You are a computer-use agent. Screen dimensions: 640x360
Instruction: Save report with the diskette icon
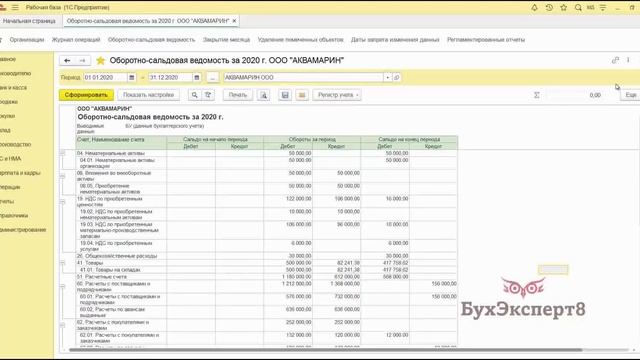(285, 95)
